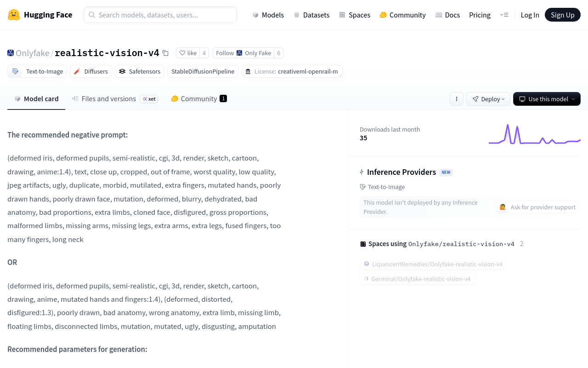Screen dimensions: 588x368
Task: Expand the navigation overflow menu icon
Action: [x=504, y=15]
